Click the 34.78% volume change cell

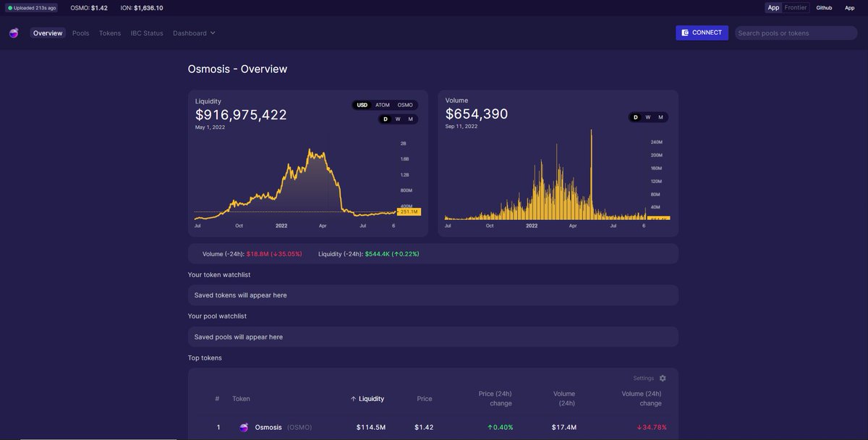(652, 428)
